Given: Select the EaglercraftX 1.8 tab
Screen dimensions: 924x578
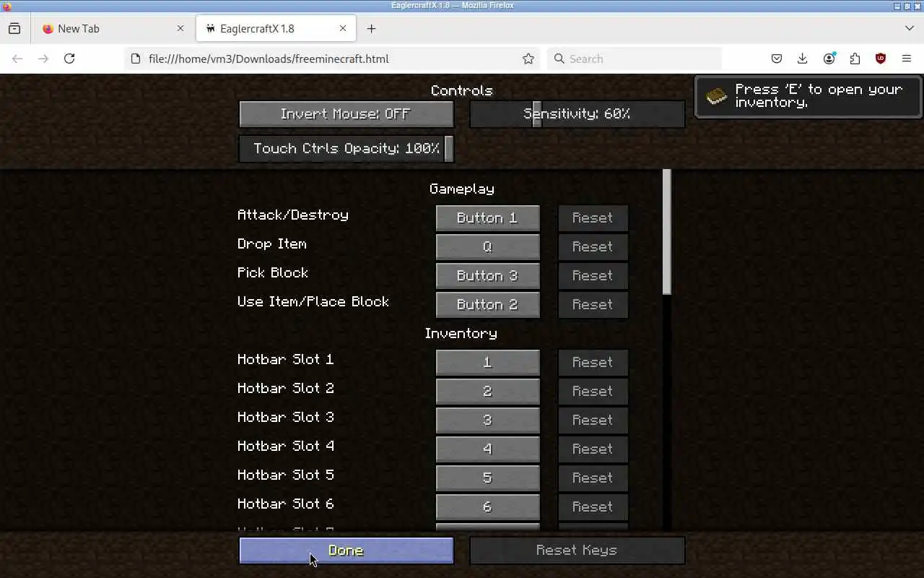Looking at the screenshot, I should (276, 29).
